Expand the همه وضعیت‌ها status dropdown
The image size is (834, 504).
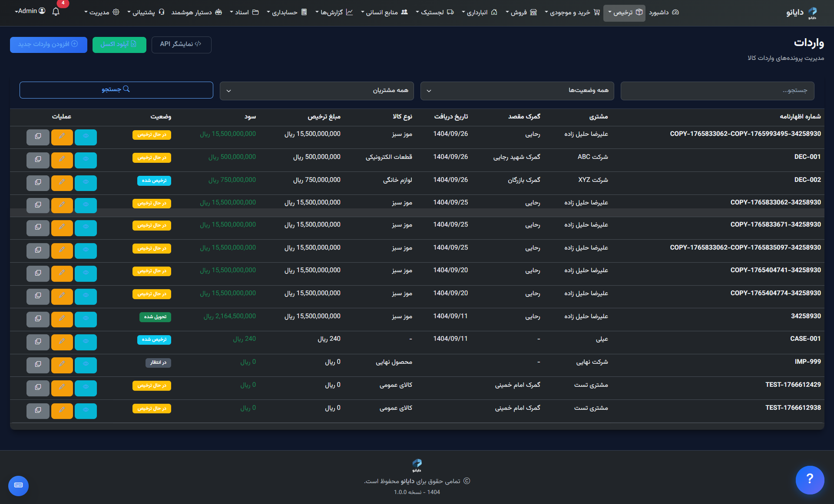517,90
